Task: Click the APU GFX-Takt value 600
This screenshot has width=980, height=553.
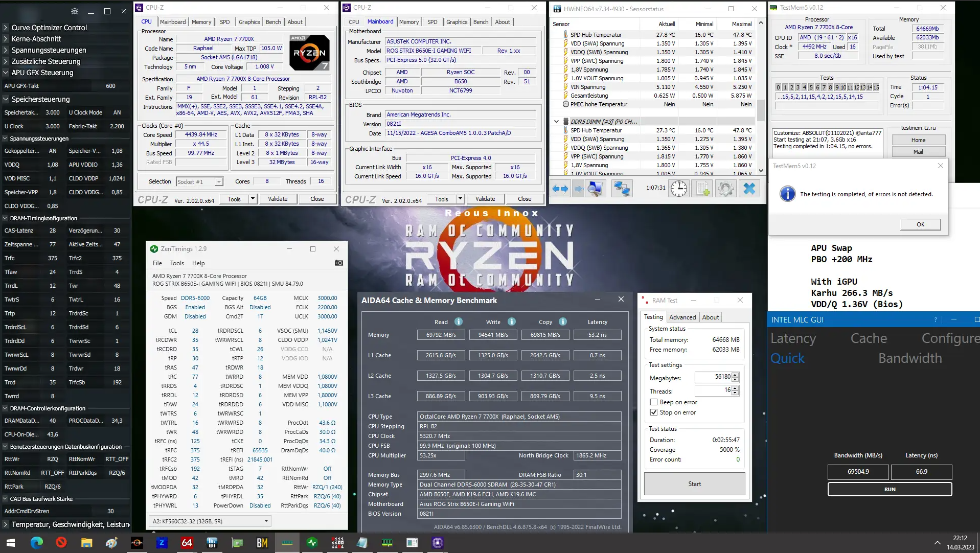Action: (x=110, y=86)
